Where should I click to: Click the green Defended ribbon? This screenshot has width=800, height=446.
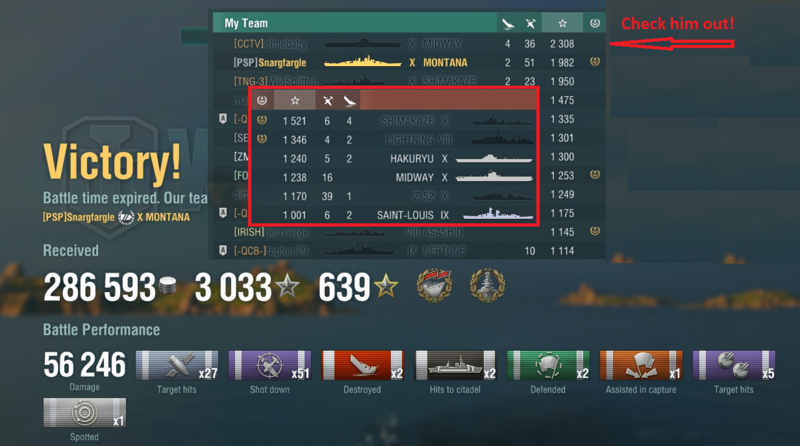click(548, 365)
